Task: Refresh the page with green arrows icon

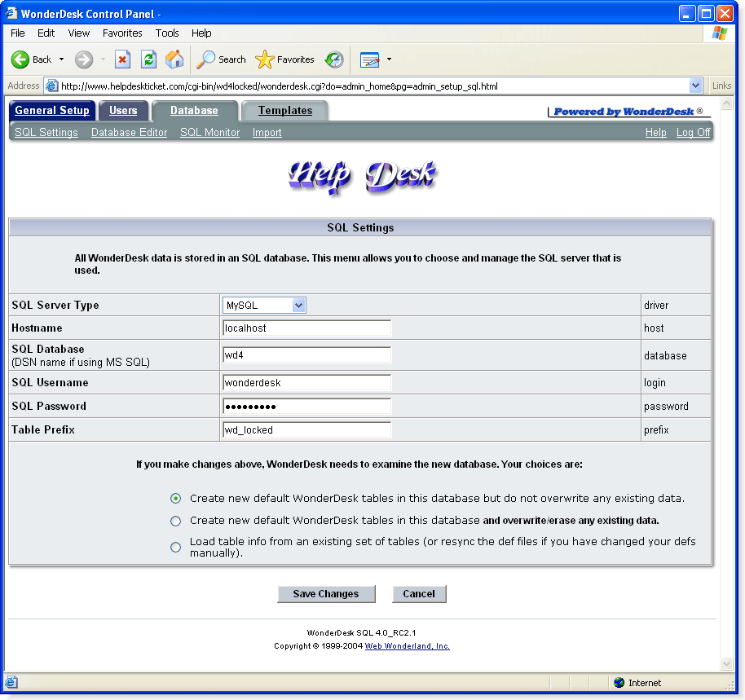Action: coord(148,59)
